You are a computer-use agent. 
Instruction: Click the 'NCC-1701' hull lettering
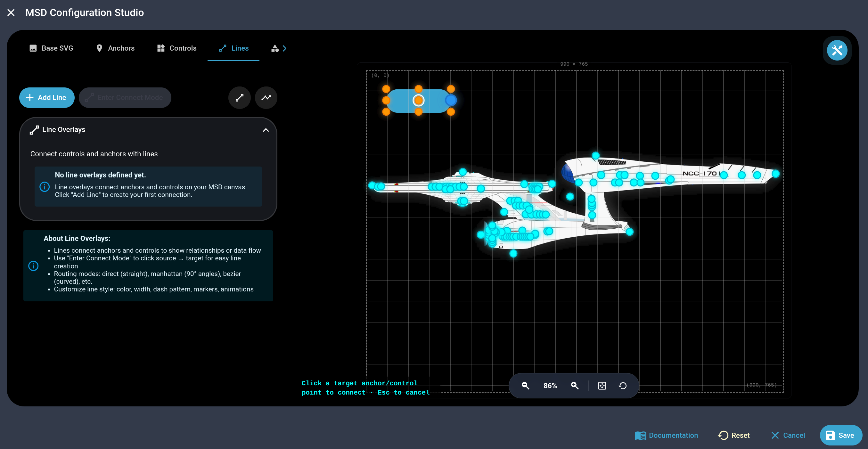pos(701,174)
